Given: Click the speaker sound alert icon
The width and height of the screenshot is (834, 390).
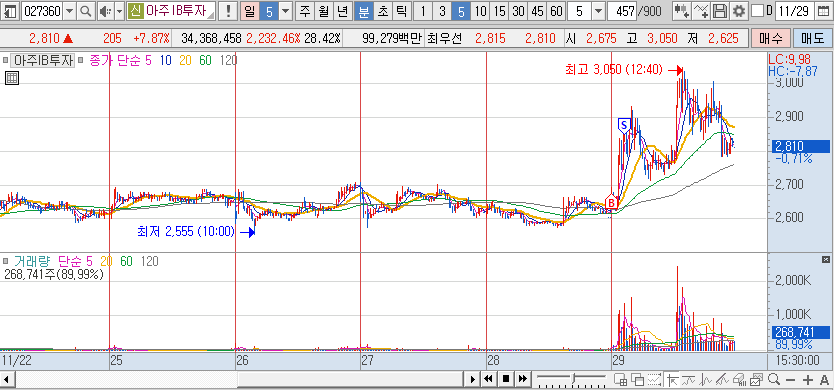Looking at the screenshot, I should click(x=106, y=11).
